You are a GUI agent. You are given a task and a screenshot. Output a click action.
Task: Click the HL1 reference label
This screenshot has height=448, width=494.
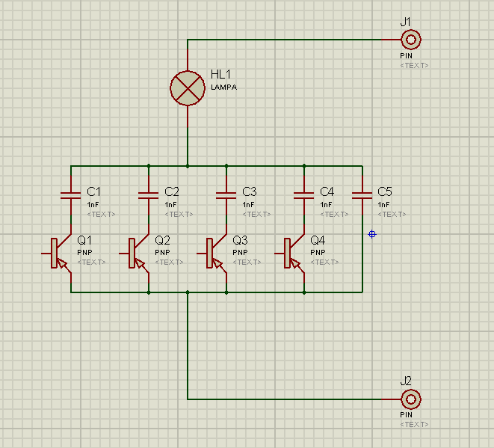(x=221, y=75)
